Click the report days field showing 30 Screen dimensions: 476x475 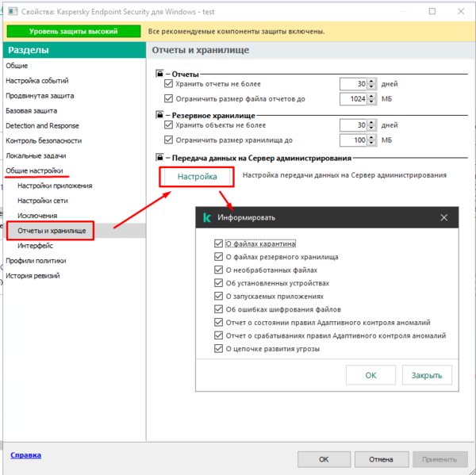point(353,84)
